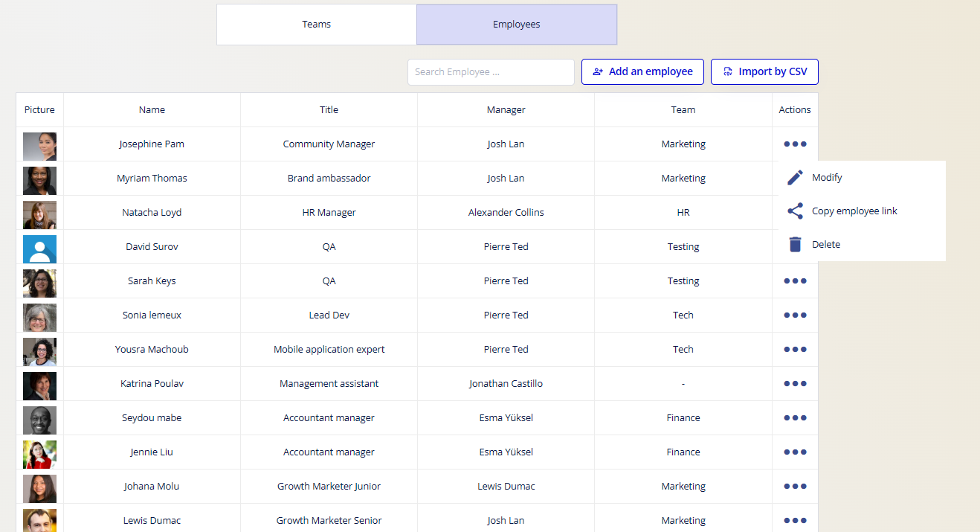Click the name Natacha Loyd
The image size is (980, 532).
click(152, 213)
